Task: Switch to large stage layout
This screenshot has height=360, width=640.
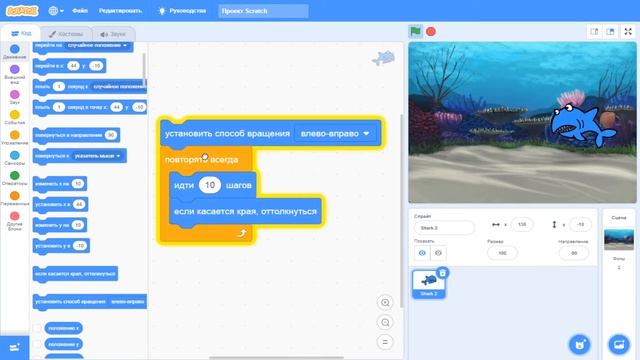Action: [x=610, y=31]
